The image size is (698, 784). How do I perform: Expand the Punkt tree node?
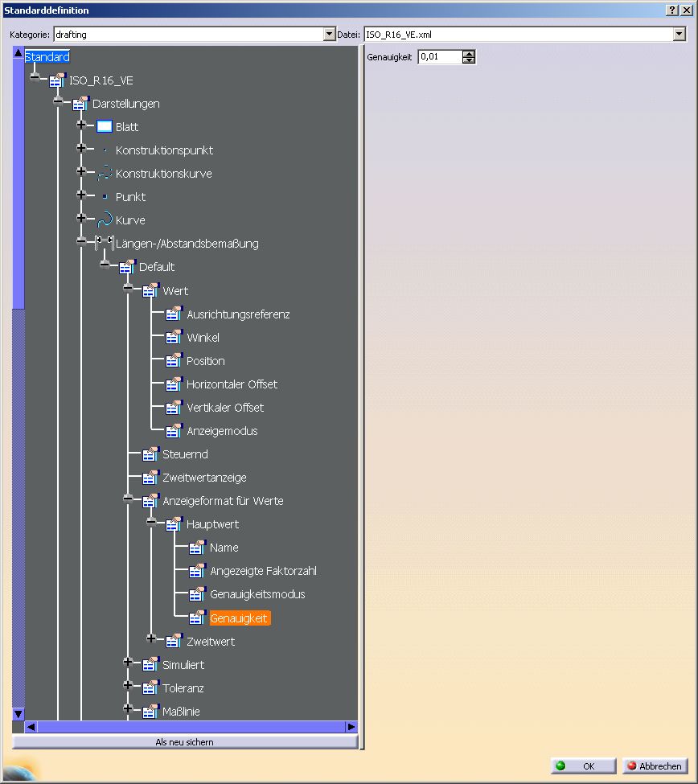pos(81,194)
